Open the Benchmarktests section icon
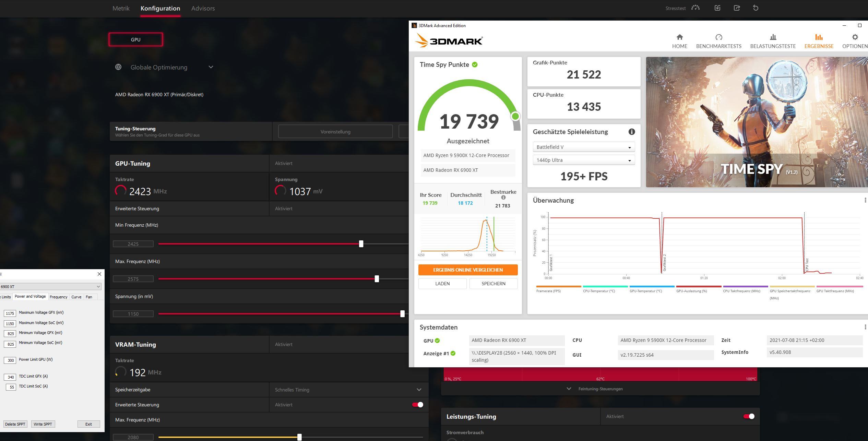The width and height of the screenshot is (868, 441). pyautogui.click(x=718, y=37)
